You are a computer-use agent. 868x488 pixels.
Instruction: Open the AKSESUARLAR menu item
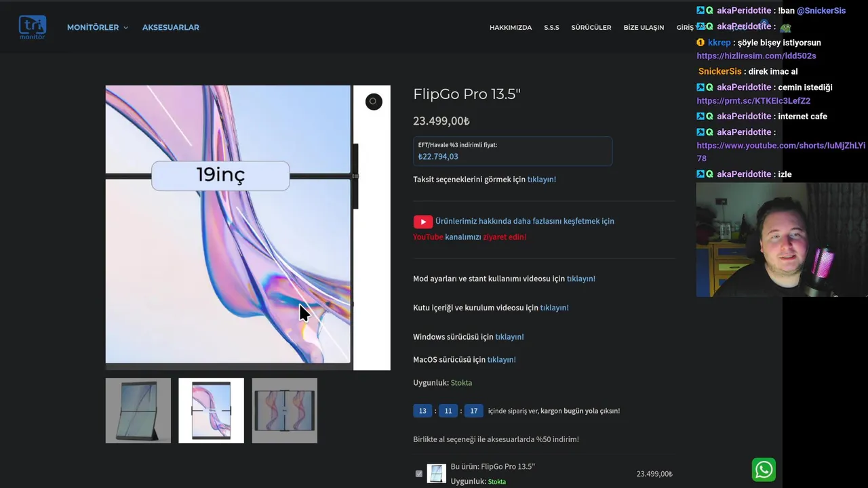170,27
